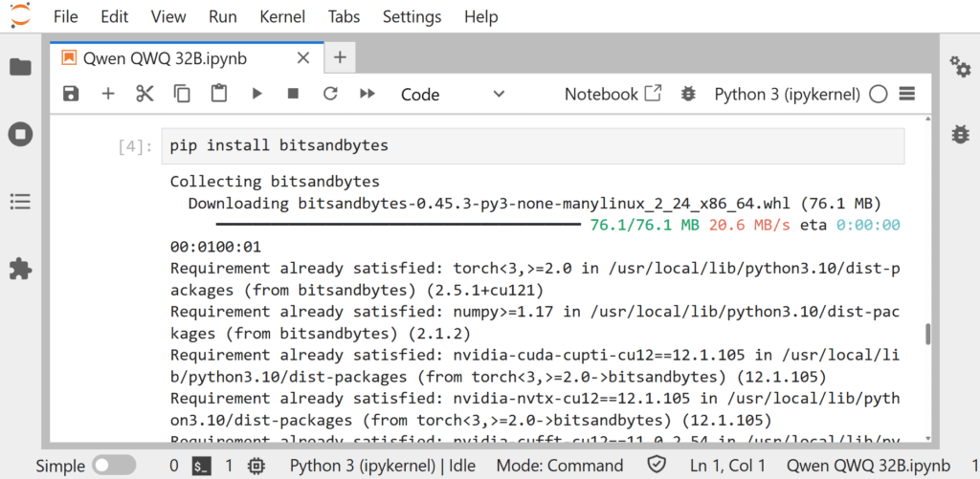The image size is (980, 479).
Task: Toggle the Simple interface mode switch
Action: pyautogui.click(x=113, y=466)
